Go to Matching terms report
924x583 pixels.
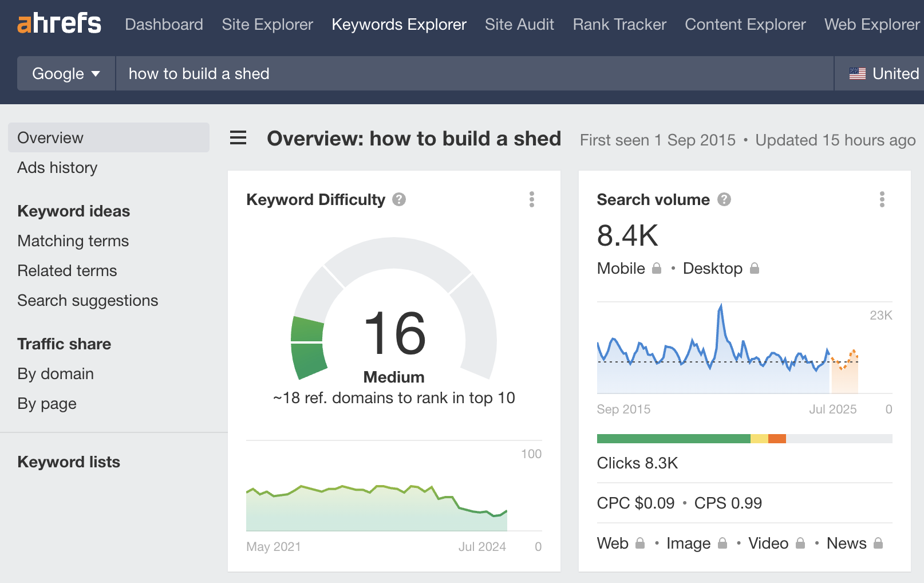73,241
